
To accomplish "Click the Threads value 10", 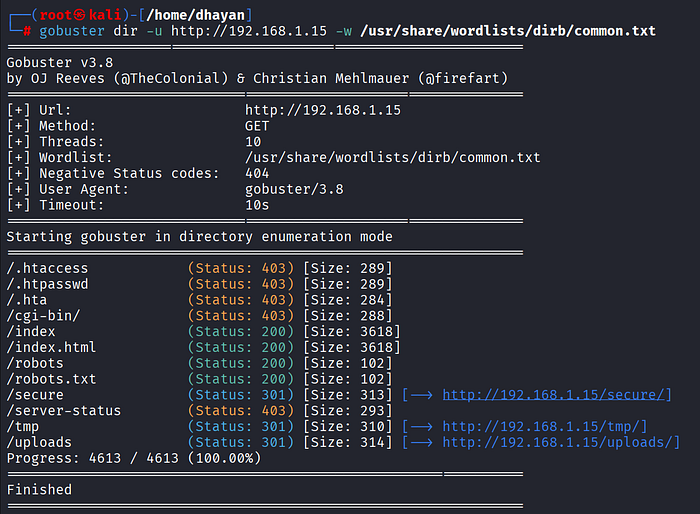I will (x=253, y=142).
